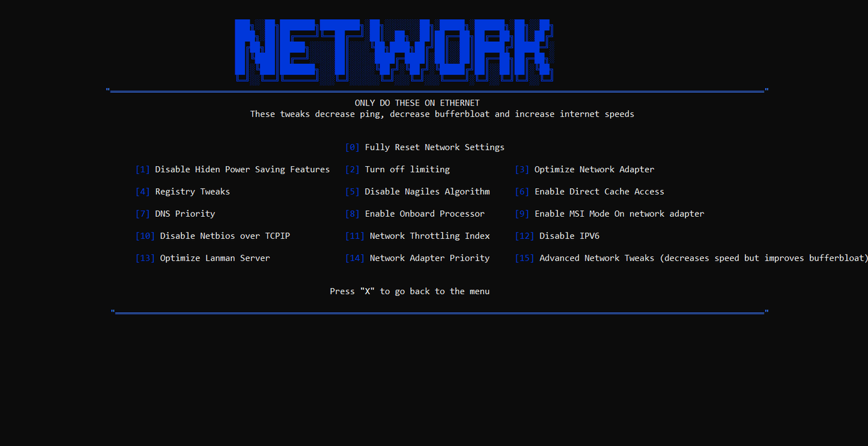
Task: Click the tweaks description line about ping
Action: pyautogui.click(x=442, y=114)
